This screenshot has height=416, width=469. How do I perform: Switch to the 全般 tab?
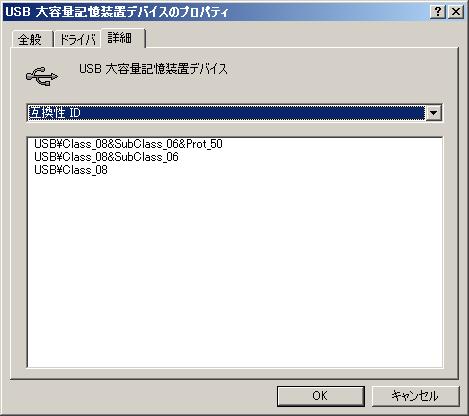click(30, 40)
